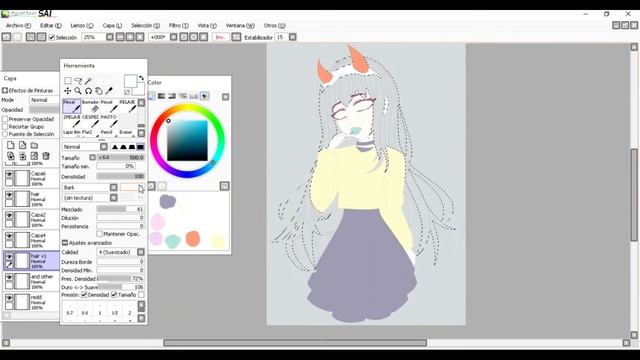This screenshot has width=640, height=360.
Task: Enable Mantener Opac. checkbox
Action: 99,234
